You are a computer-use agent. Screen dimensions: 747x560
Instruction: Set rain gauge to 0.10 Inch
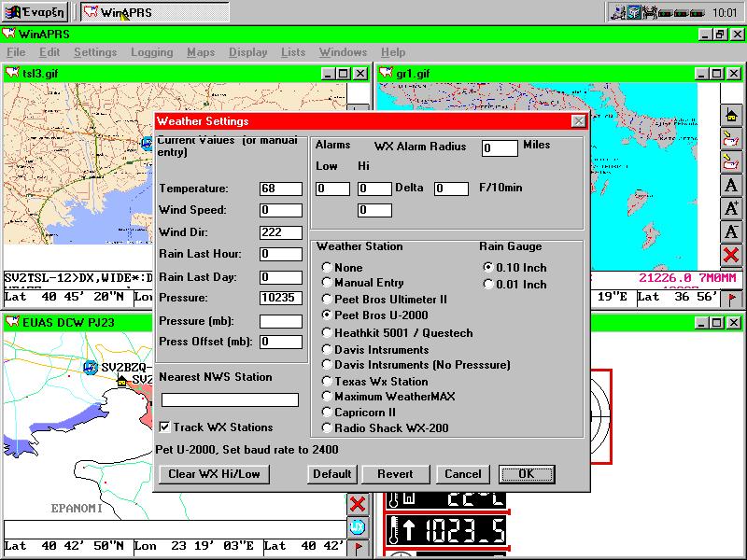click(x=514, y=268)
